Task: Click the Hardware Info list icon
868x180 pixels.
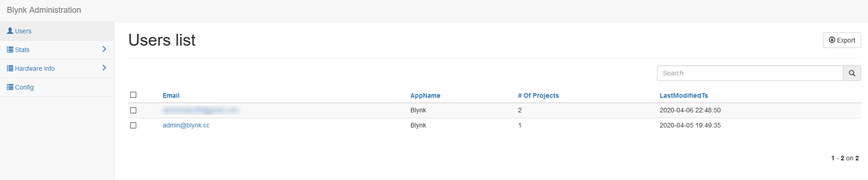Action: pos(10,68)
